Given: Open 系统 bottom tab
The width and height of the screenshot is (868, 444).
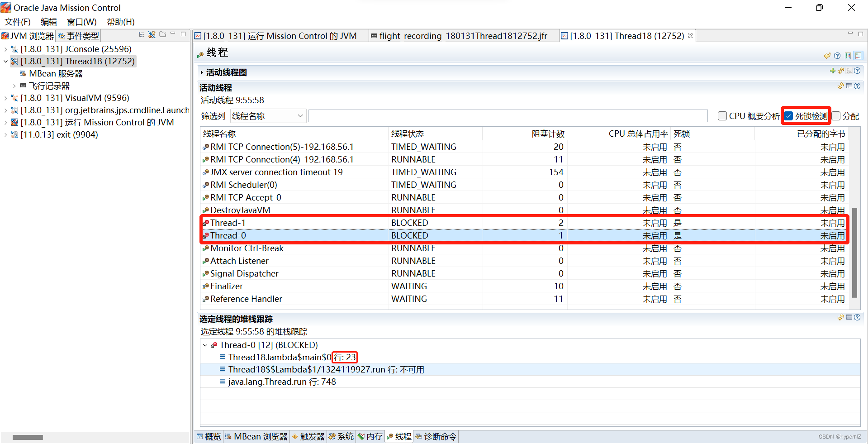Looking at the screenshot, I should pyautogui.click(x=341, y=436).
